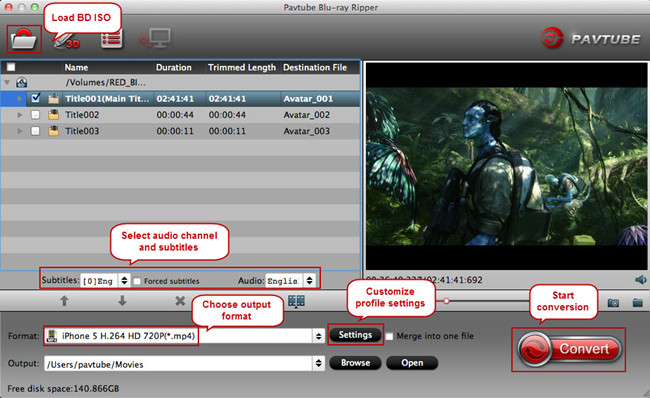The width and height of the screenshot is (650, 398).
Task: Check the Title002 checkbox
Action: click(36, 115)
